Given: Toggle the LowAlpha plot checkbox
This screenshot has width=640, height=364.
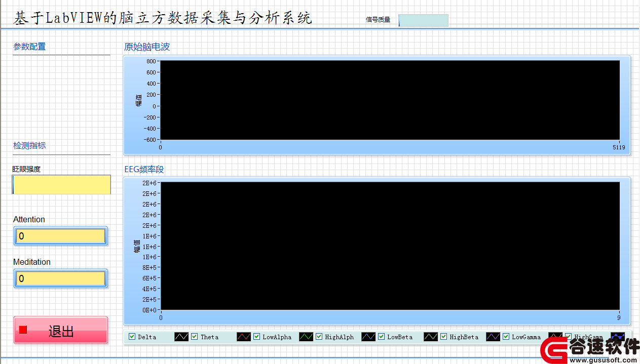Looking at the screenshot, I should [257, 337].
